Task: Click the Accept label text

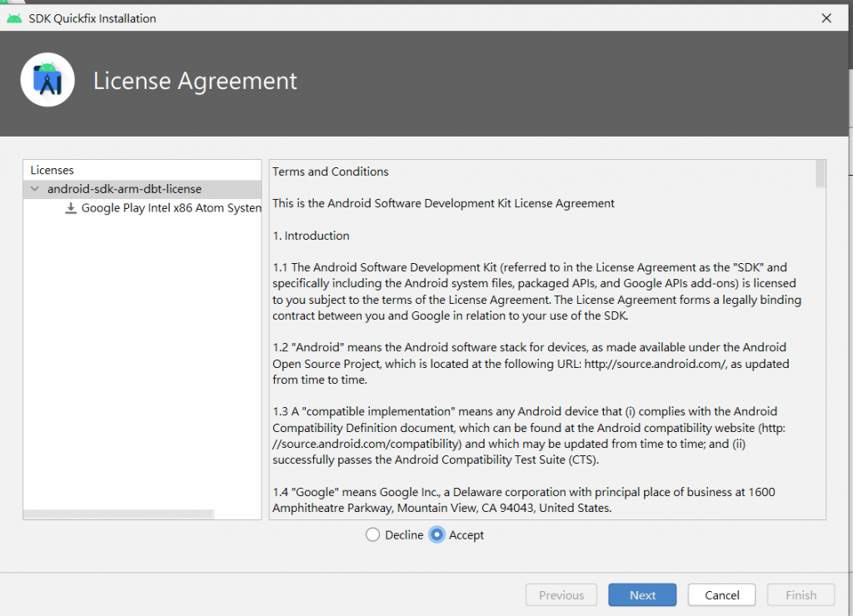Action: 466,535
